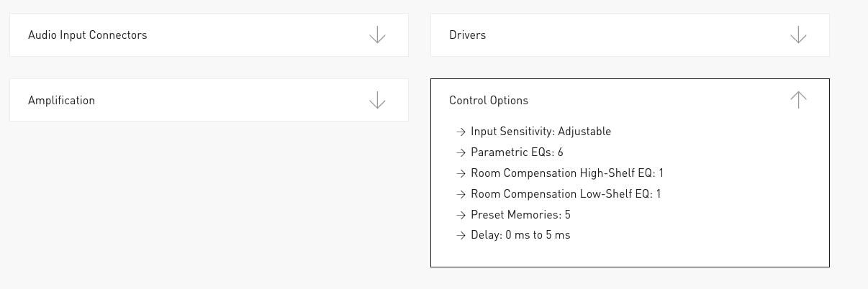Click the Delay: 0 ms to 5 ms text
This screenshot has height=289, width=868.
(520, 235)
